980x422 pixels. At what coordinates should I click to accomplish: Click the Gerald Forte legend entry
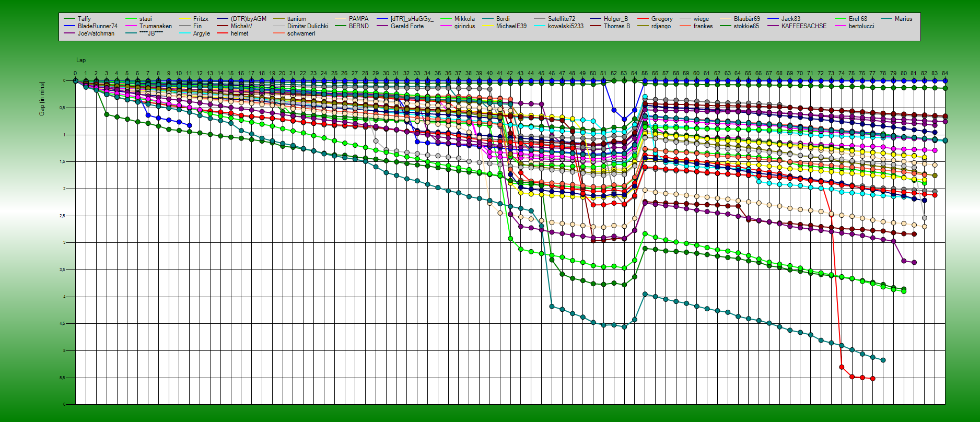pos(407,26)
